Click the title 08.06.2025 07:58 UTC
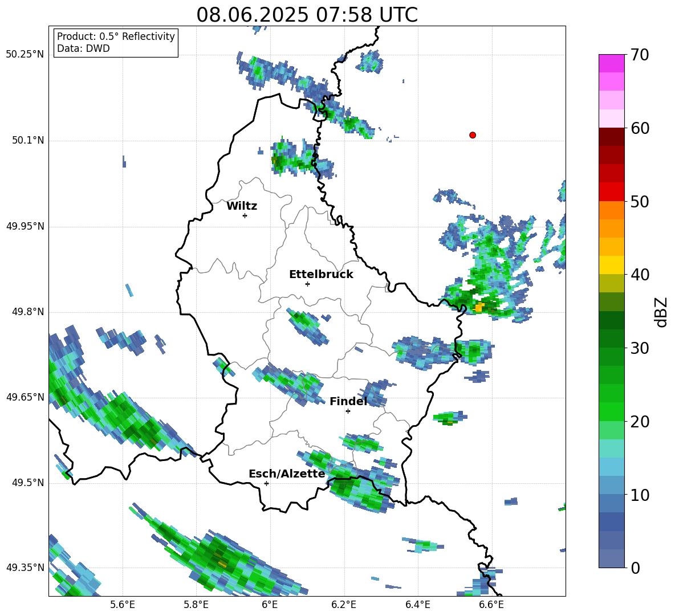 pos(307,15)
